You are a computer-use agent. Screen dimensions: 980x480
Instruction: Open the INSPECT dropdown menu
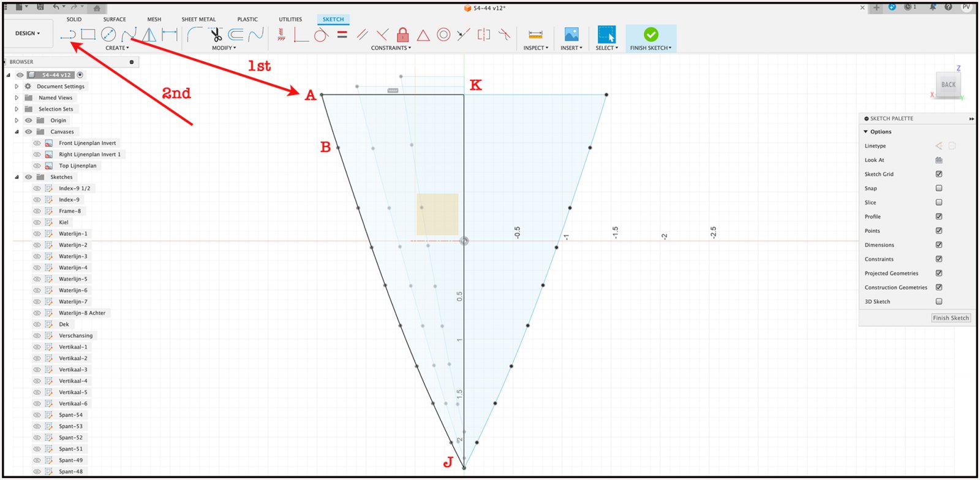coord(535,48)
